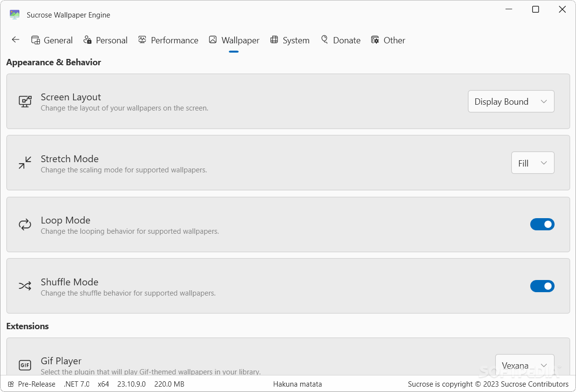Click the Hakuna matata status text
The image size is (576, 392).
297,384
